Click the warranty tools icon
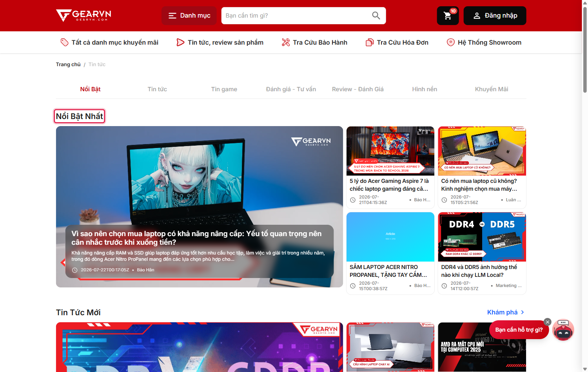Image resolution: width=588 pixels, height=372 pixels. pos(286,42)
